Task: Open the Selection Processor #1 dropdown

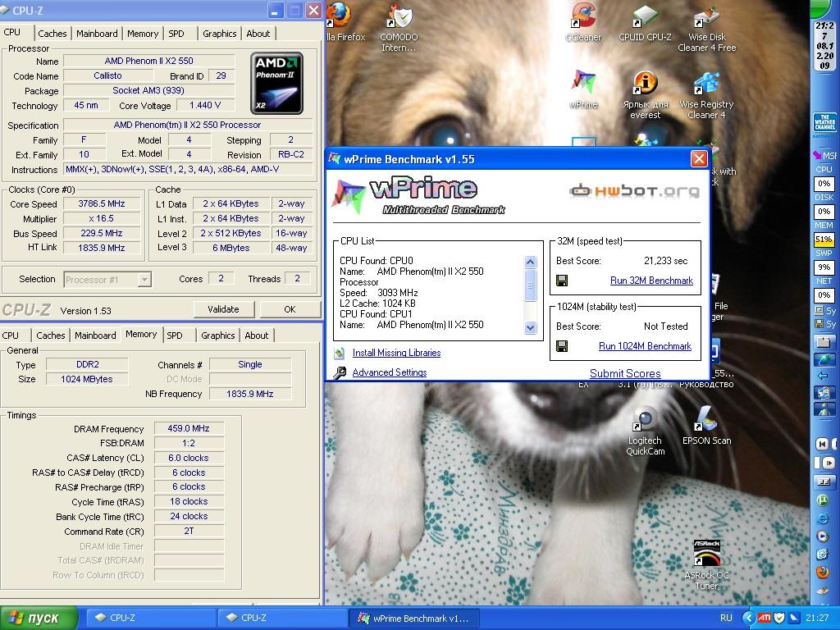Action: pyautogui.click(x=144, y=280)
